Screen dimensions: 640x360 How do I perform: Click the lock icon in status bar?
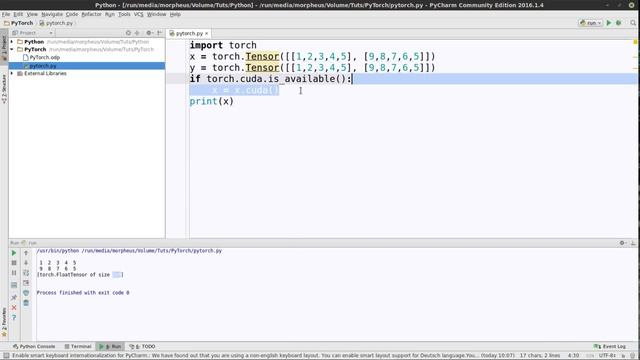624,356
